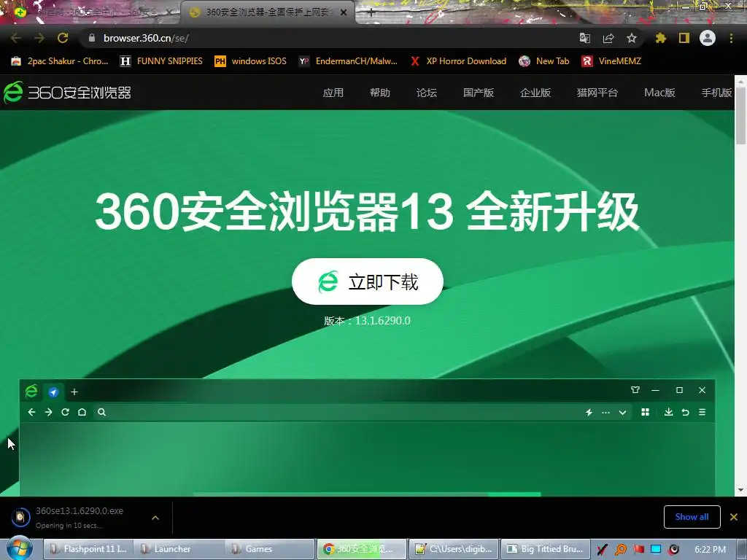Open the 国产版 navigation item

[479, 93]
